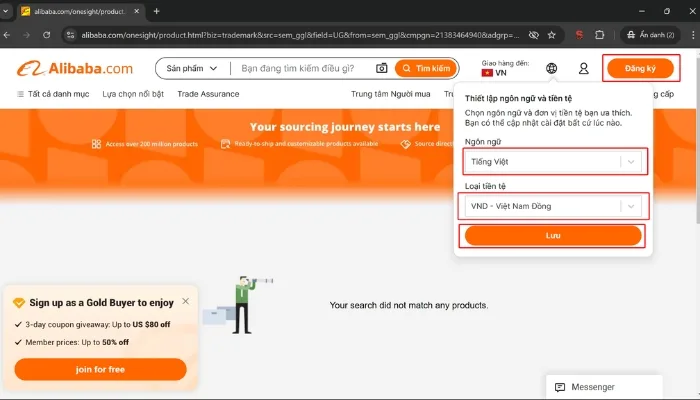The image size is (700, 400).
Task: Click the Lưu save button
Action: click(x=553, y=236)
